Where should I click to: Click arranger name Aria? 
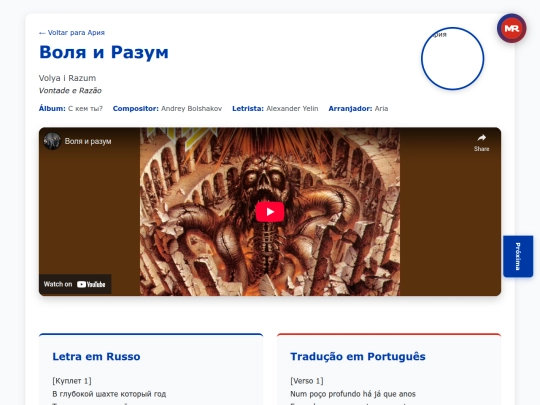[381, 108]
